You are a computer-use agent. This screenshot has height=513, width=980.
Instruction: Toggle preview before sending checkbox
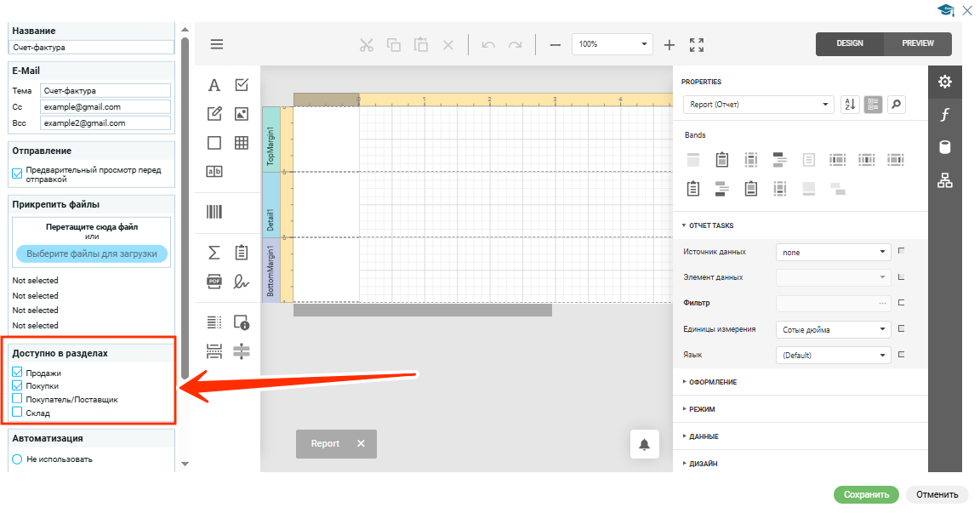click(17, 174)
